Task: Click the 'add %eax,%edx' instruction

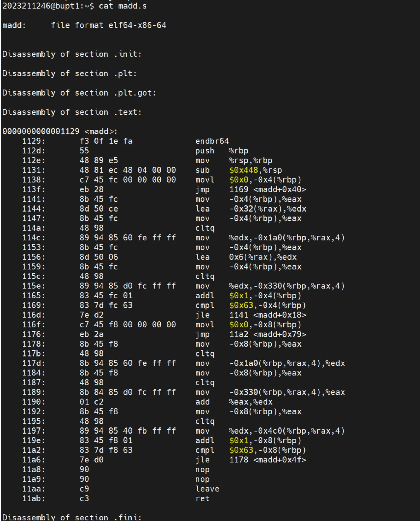Action: 234,402
